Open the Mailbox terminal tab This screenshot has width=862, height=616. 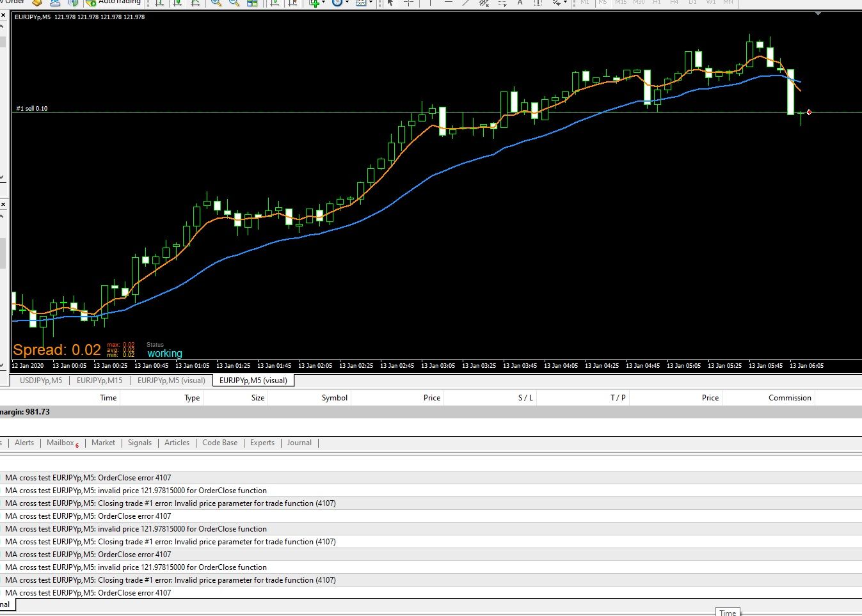(62, 443)
